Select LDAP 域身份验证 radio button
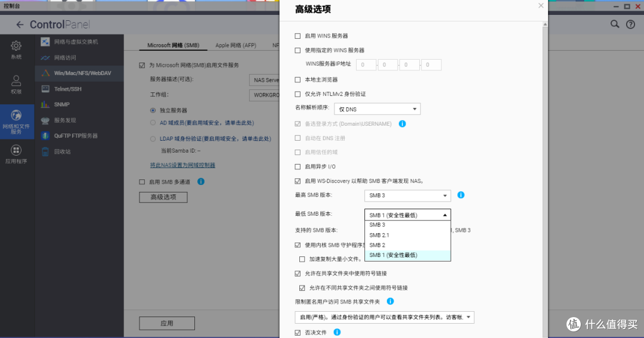This screenshot has width=644, height=338. pos(153,139)
